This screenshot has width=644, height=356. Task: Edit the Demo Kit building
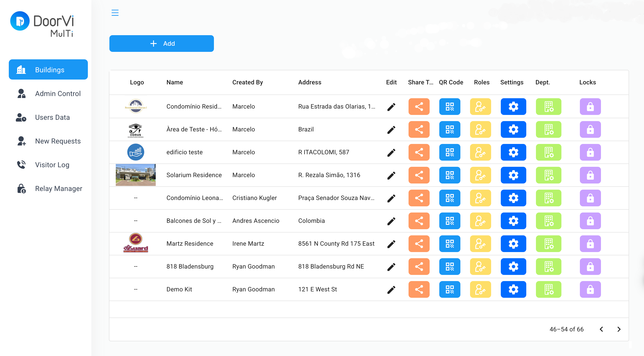point(391,289)
